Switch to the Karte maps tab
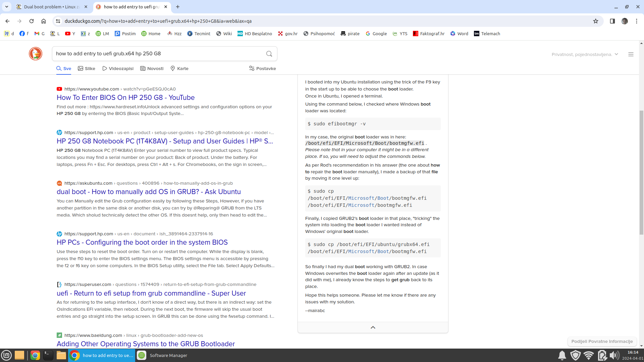This screenshot has height=362, width=644. tap(179, 68)
